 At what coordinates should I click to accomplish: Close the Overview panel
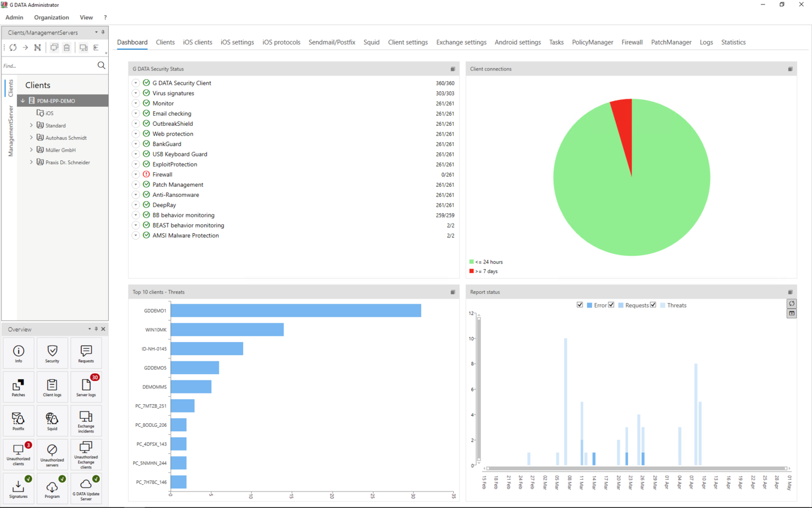[x=103, y=329]
